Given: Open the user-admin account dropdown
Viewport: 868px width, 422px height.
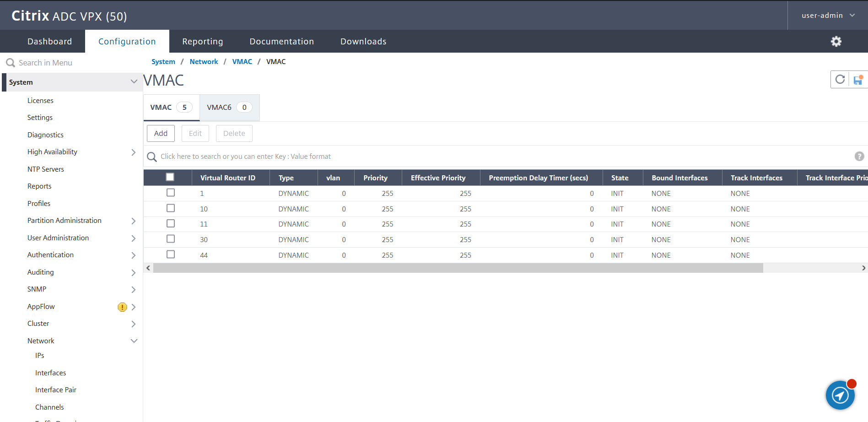Looking at the screenshot, I should click(826, 15).
